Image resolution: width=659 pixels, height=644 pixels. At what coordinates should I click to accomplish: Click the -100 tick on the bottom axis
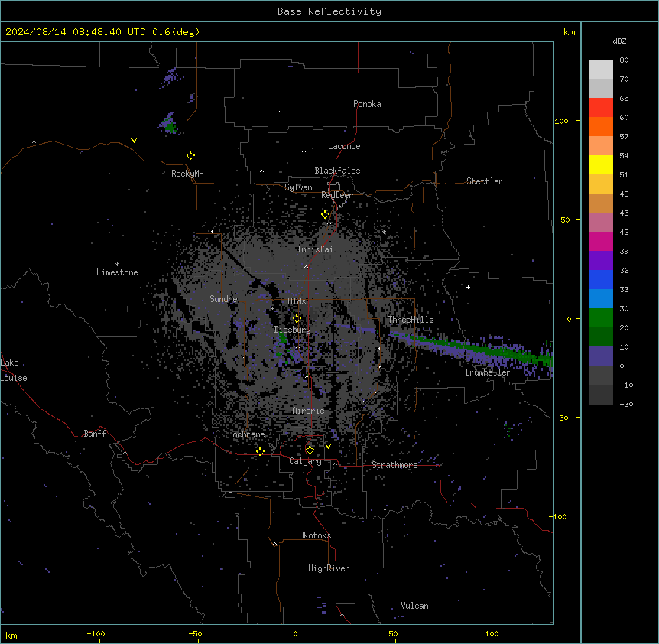(x=96, y=633)
